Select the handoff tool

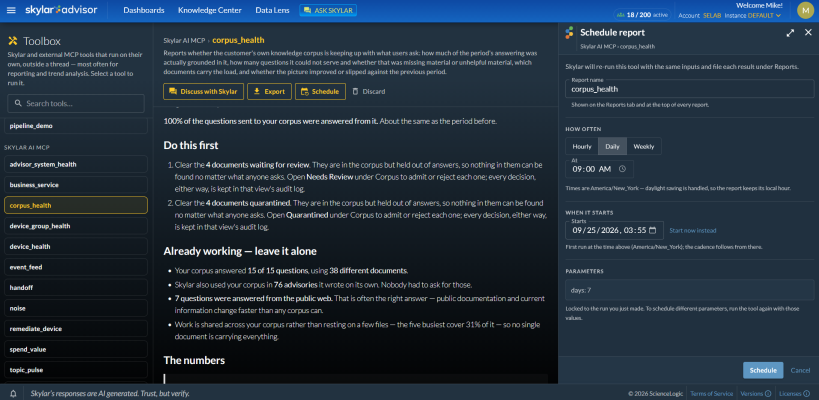coord(76,288)
